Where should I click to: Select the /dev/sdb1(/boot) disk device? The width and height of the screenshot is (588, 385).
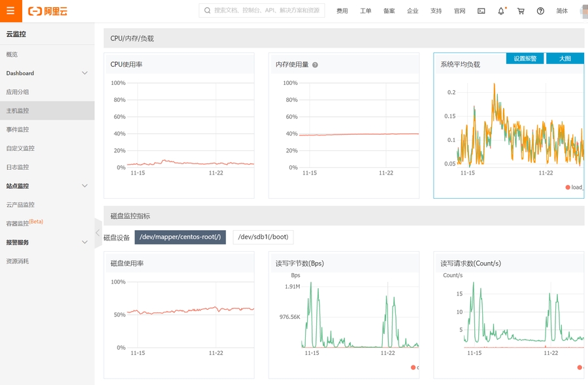click(x=262, y=237)
